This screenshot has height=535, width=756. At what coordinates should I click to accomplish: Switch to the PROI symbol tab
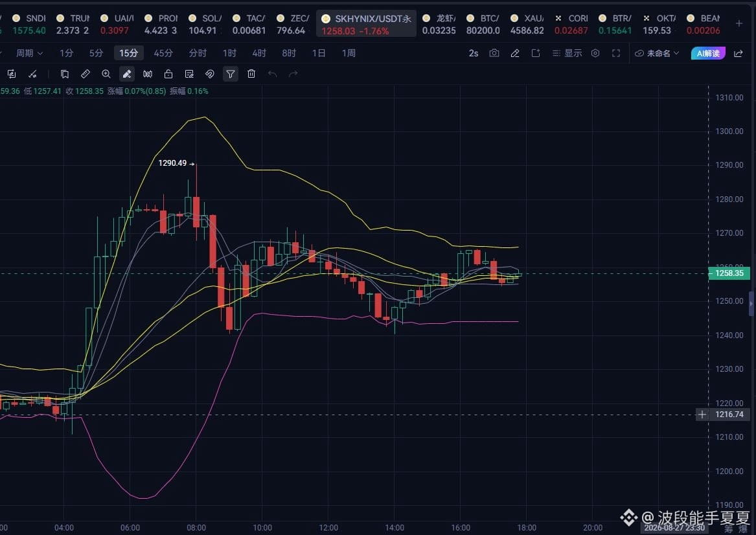point(161,24)
